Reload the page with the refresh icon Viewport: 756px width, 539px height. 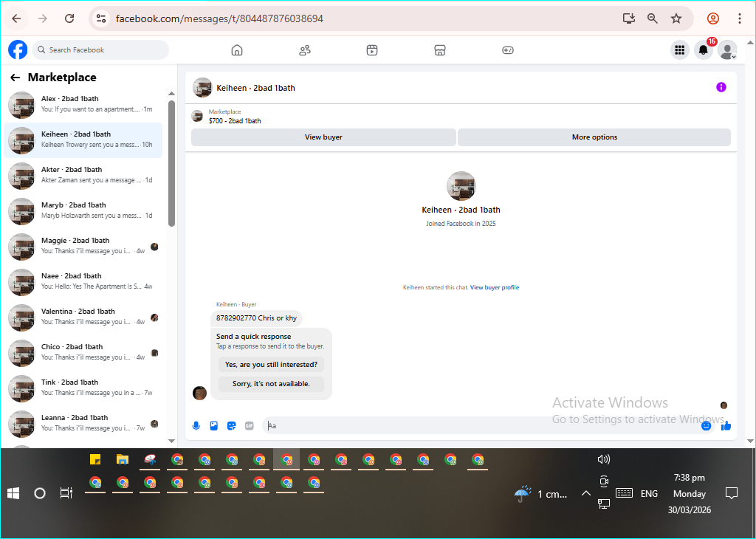[69, 18]
